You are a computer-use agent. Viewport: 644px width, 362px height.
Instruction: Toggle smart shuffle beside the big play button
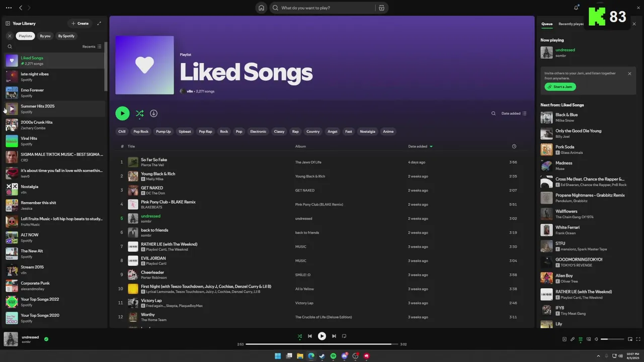(140, 114)
